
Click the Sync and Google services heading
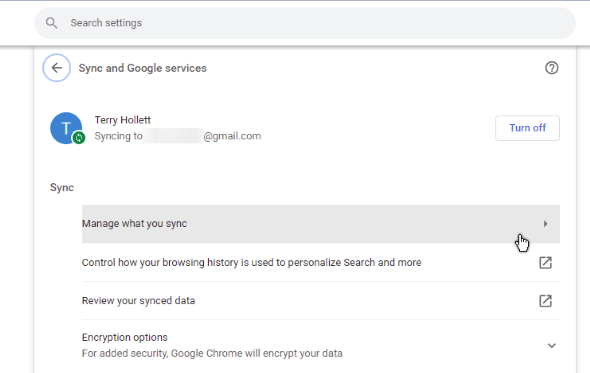[143, 68]
